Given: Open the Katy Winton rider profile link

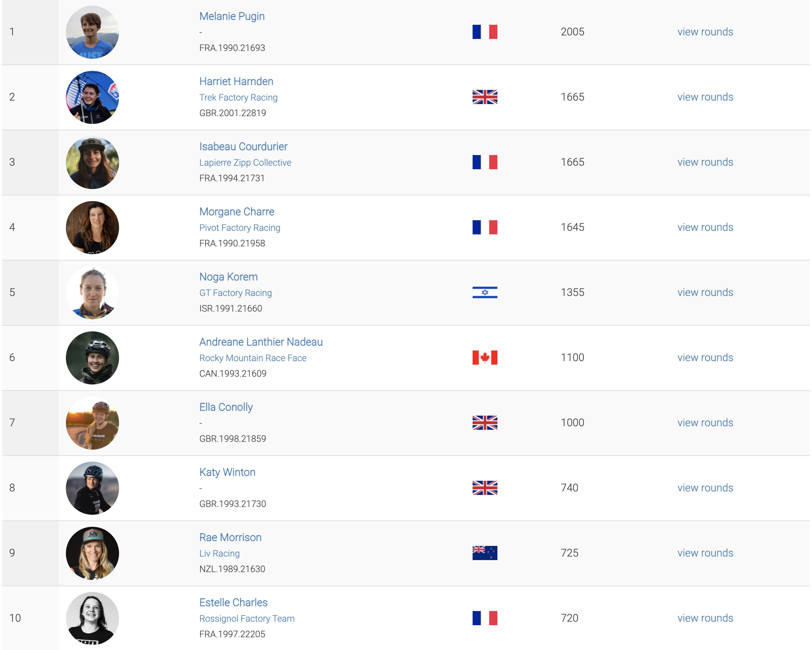Looking at the screenshot, I should [227, 472].
